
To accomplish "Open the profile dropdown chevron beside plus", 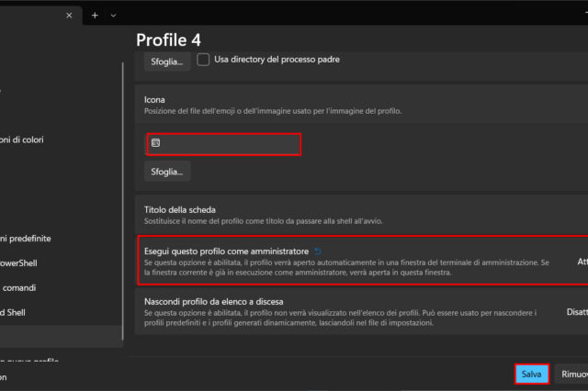I will pyautogui.click(x=113, y=16).
